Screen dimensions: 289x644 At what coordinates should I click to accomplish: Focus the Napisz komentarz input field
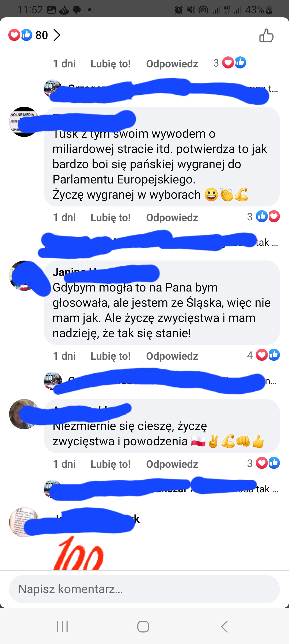(144, 589)
